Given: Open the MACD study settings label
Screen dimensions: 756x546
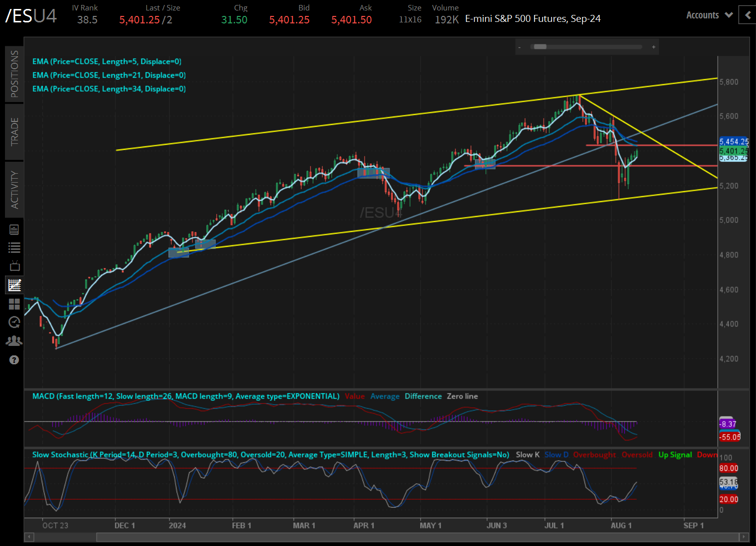Looking at the screenshot, I should [x=185, y=396].
